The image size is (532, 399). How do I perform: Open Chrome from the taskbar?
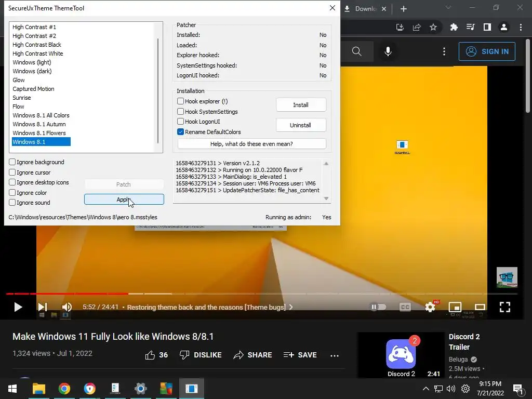click(64, 389)
